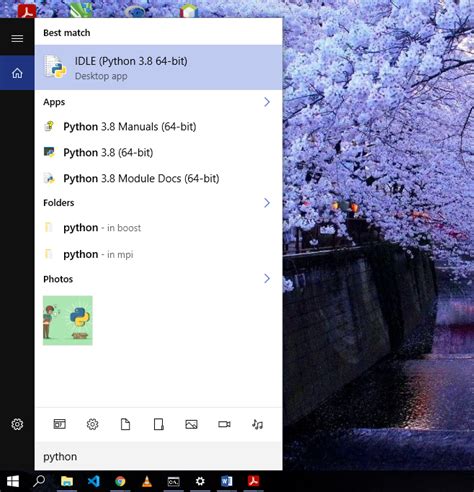This screenshot has width=474, height=492.
Task: Expand the Apps results category
Action: coord(267,102)
